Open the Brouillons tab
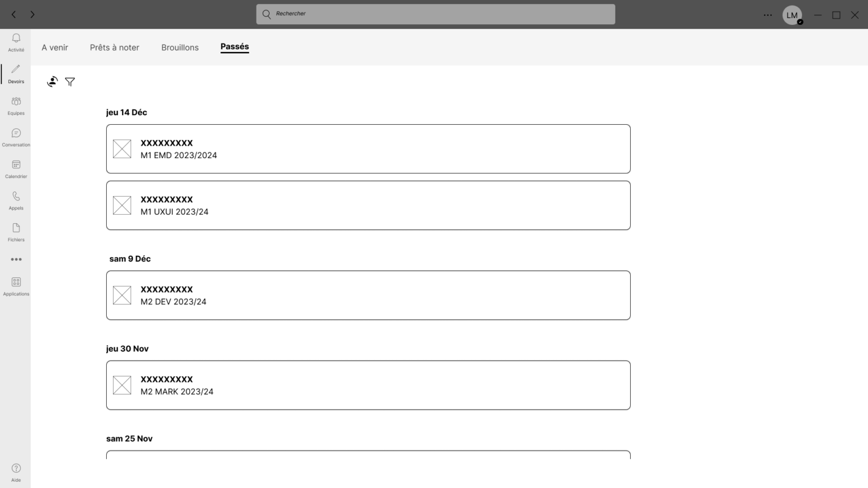Image resolution: width=868 pixels, height=488 pixels. (180, 47)
